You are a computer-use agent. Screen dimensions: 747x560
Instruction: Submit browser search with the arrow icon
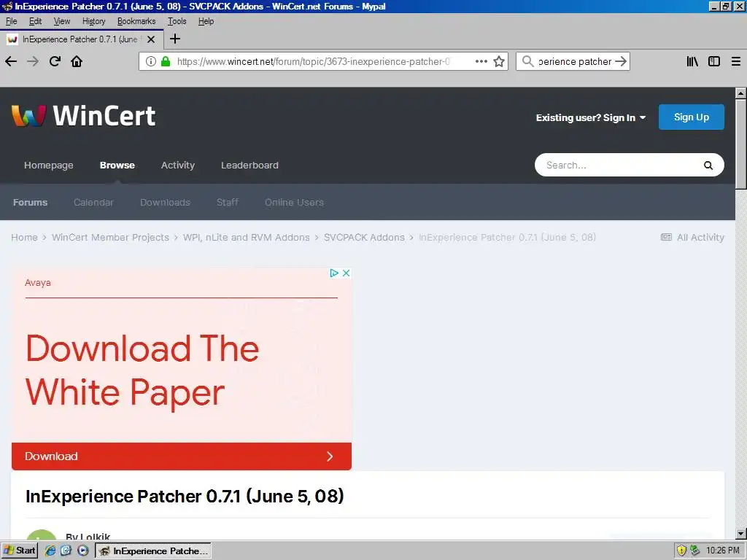[620, 61]
